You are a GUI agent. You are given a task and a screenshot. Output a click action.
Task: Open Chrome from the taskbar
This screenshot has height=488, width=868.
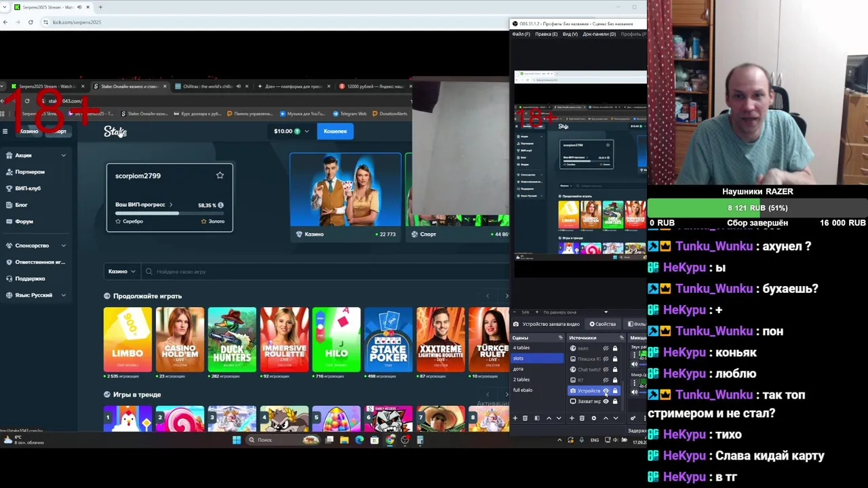click(390, 440)
